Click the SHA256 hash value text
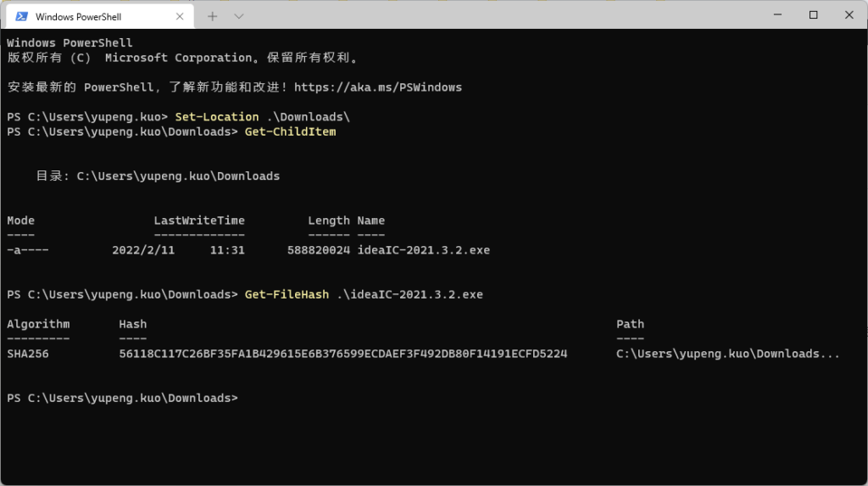Screen dimensions: 868x486 click(343, 354)
